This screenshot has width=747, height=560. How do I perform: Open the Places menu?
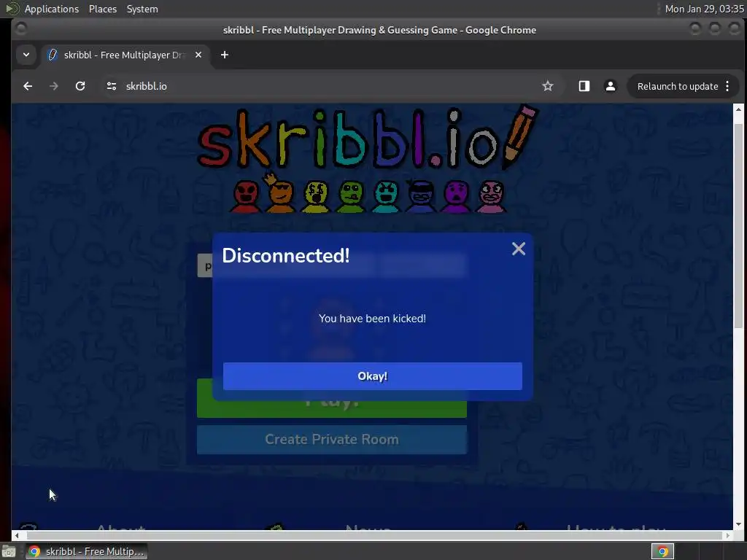(x=103, y=9)
